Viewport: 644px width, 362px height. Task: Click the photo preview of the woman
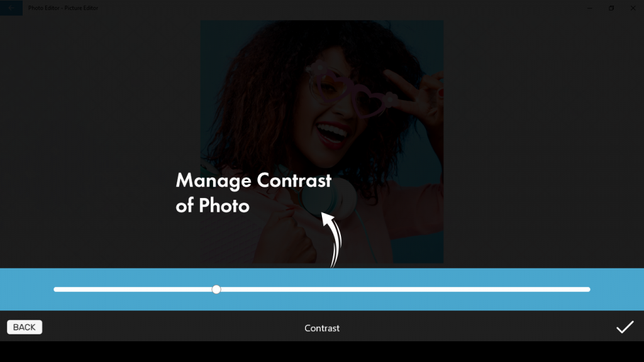321,141
